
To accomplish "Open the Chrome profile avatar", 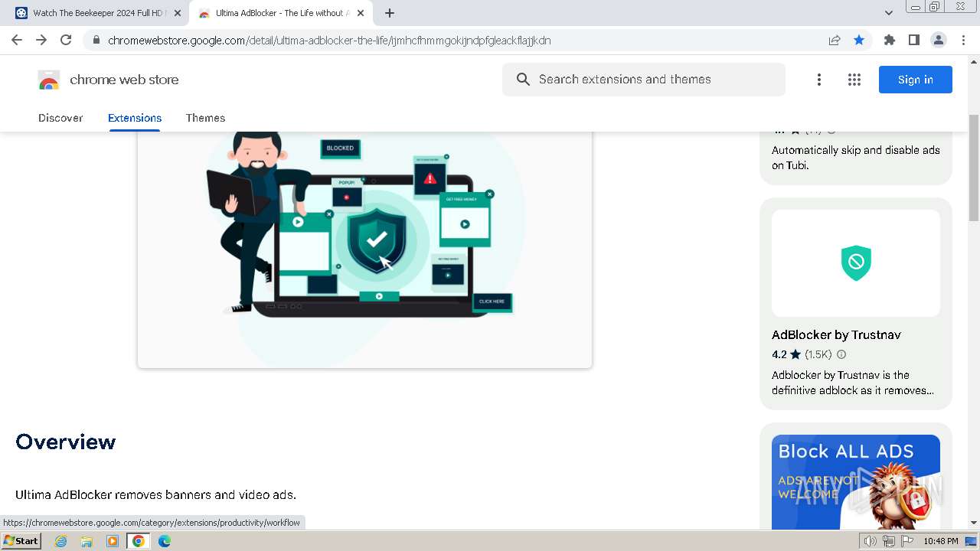I will coord(938,40).
